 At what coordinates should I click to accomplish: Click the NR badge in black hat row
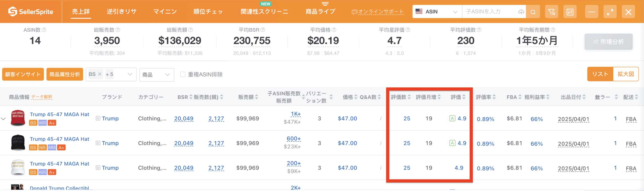tap(42, 148)
